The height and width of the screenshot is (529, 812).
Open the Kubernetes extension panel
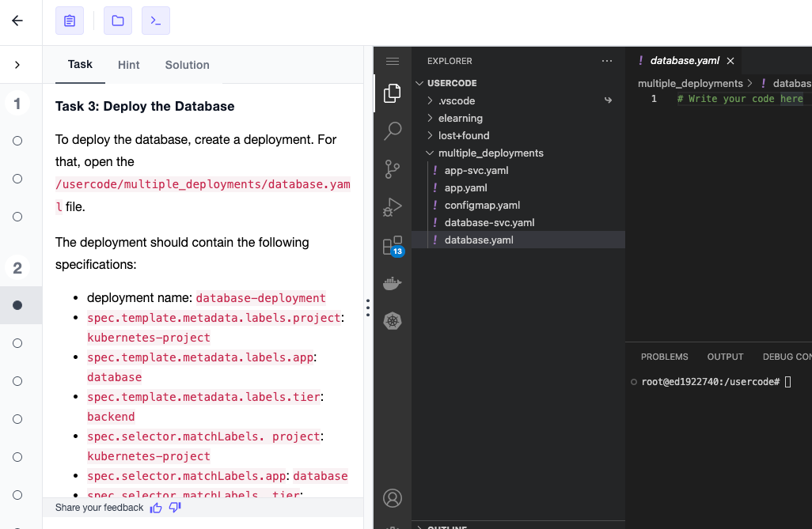(x=392, y=321)
